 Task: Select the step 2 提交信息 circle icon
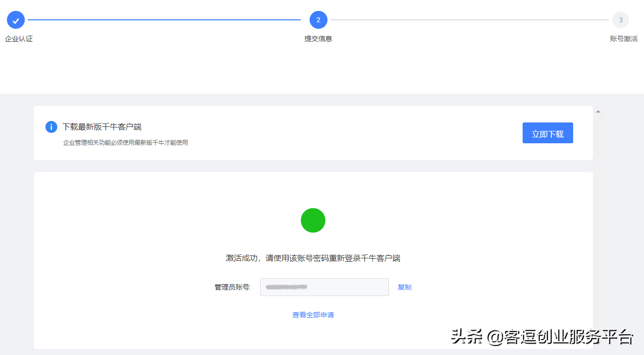[x=318, y=20]
